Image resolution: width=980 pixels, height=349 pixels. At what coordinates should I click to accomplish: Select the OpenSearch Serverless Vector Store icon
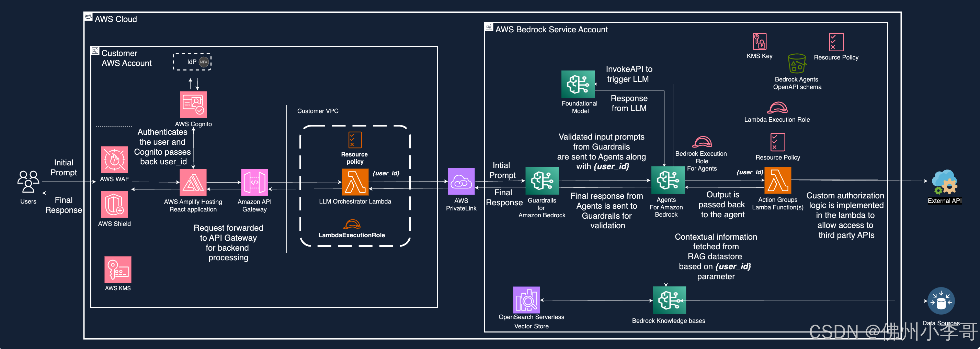(526, 300)
